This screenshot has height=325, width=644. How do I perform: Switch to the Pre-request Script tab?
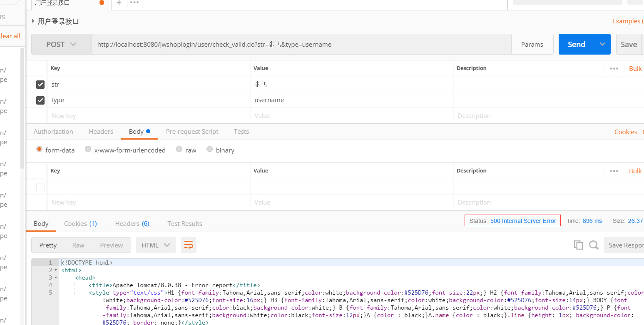[x=192, y=131]
